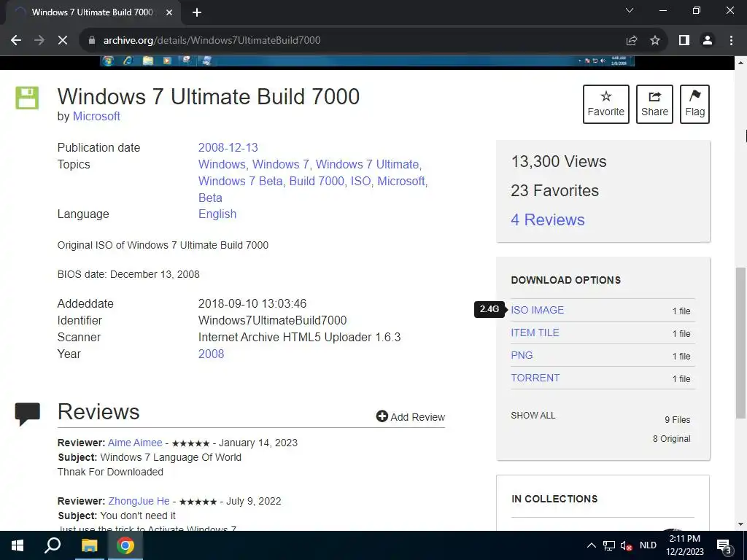Open the Windows 7 Ultimate topic link
This screenshot has width=747, height=560.
(368, 164)
